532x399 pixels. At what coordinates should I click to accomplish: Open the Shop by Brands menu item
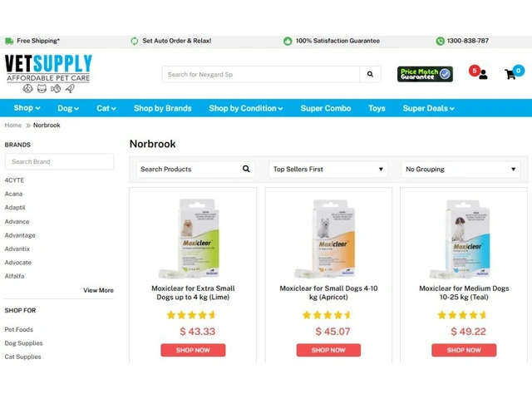coord(163,108)
